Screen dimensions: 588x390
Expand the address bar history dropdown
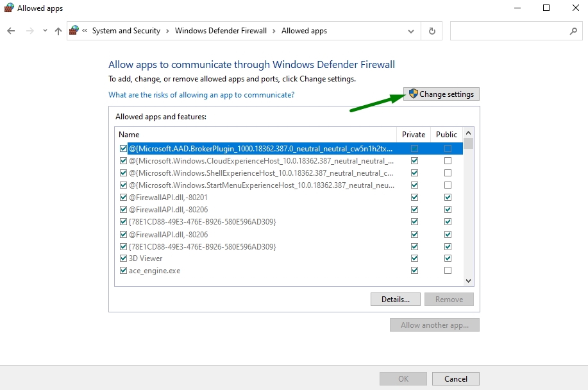tap(411, 31)
